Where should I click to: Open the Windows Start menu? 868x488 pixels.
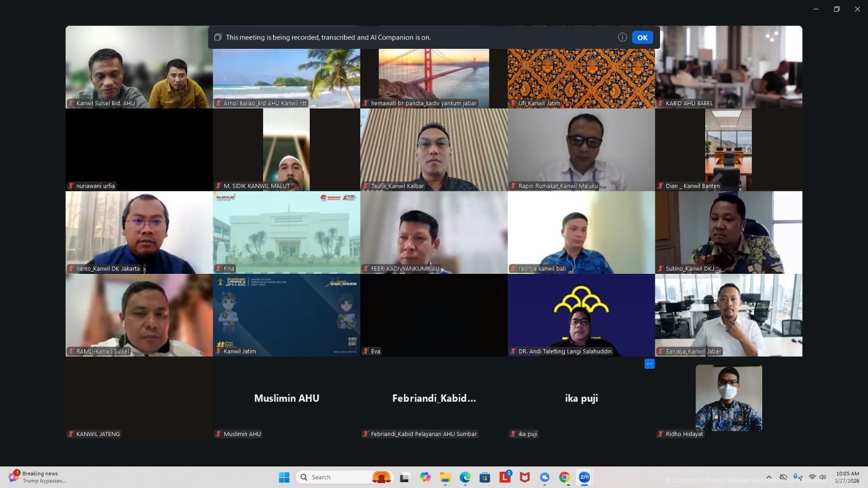284,477
